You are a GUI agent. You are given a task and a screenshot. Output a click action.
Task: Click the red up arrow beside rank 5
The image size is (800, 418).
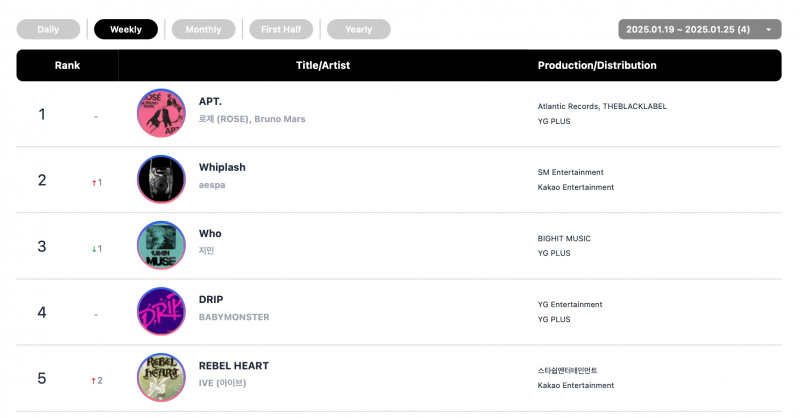93,381
